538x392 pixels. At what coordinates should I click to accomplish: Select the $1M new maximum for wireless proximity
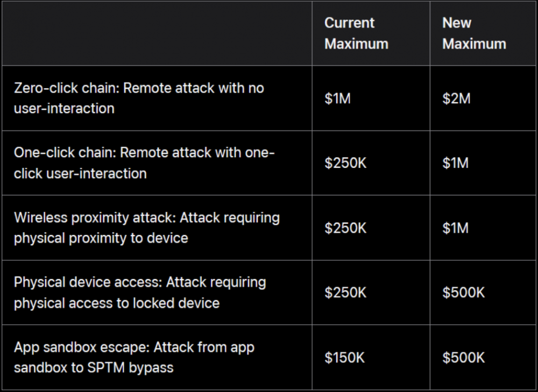[455, 228]
